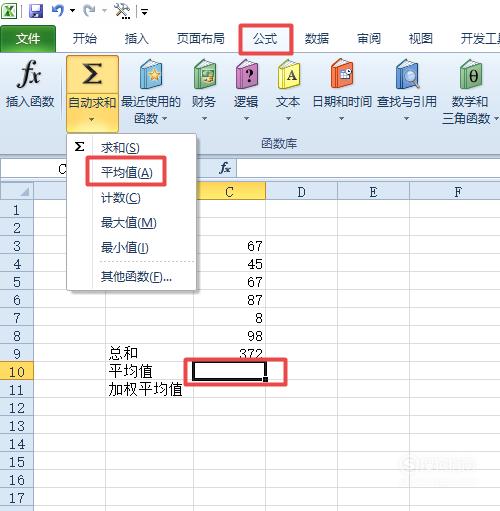Open the Customize Quick Access Toolbar arrow
Viewport: 500px width, 511px height.
[x=144, y=12]
